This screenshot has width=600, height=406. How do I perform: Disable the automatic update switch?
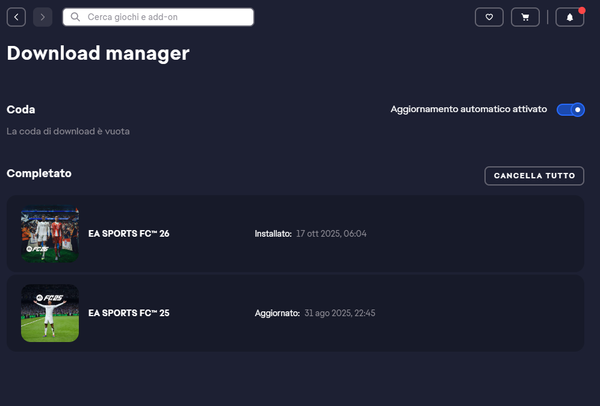tap(570, 109)
